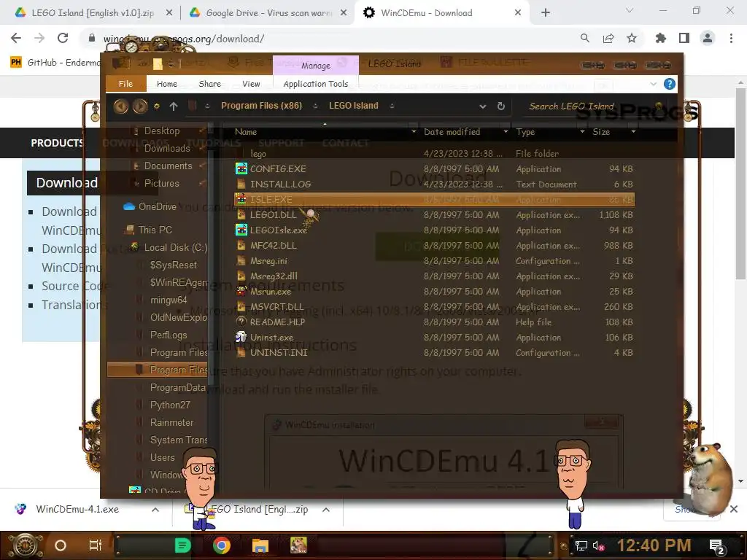Open the Size column filter dropdown

(x=633, y=132)
